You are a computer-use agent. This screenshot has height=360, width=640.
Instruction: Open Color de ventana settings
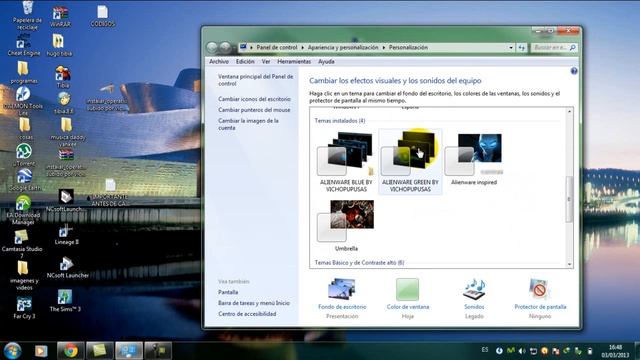coord(408,298)
